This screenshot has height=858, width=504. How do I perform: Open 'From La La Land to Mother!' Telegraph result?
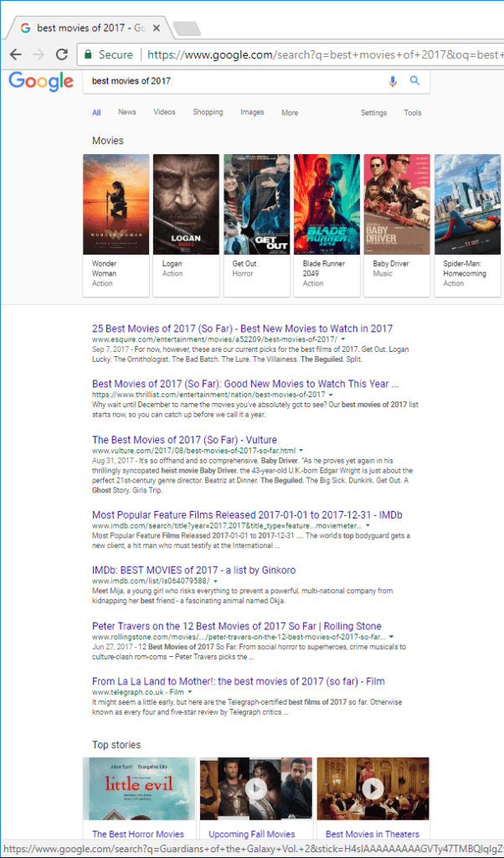pos(239,682)
